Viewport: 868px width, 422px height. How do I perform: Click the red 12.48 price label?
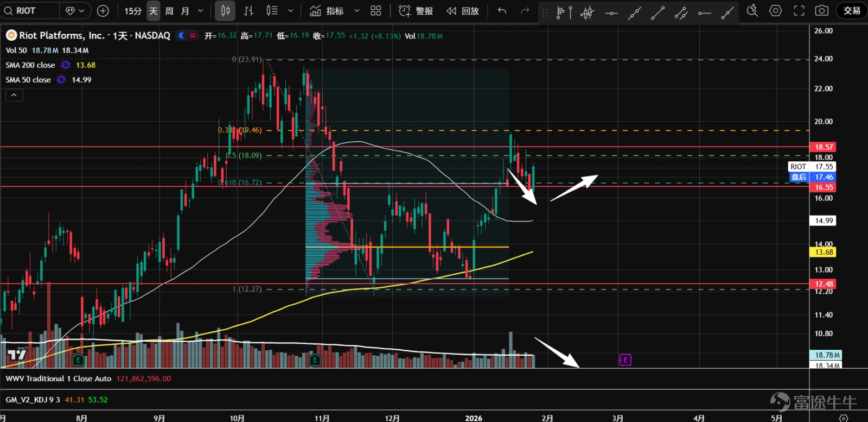pyautogui.click(x=823, y=284)
